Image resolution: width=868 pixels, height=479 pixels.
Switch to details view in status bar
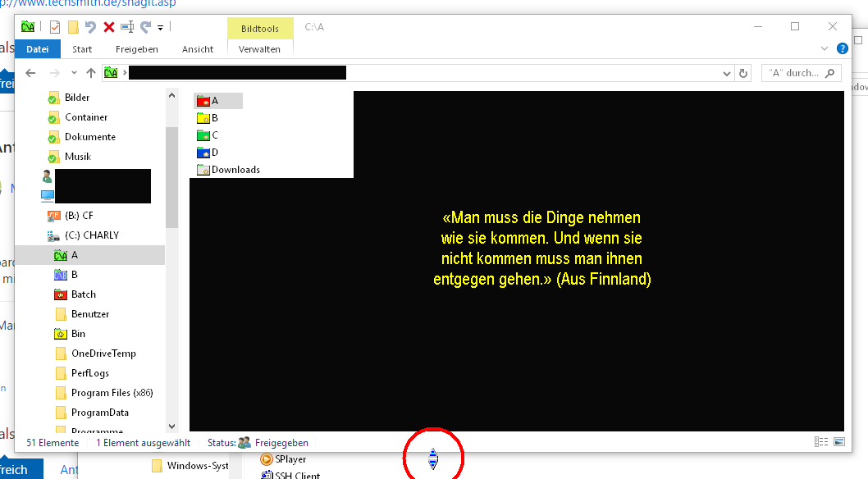(821, 441)
